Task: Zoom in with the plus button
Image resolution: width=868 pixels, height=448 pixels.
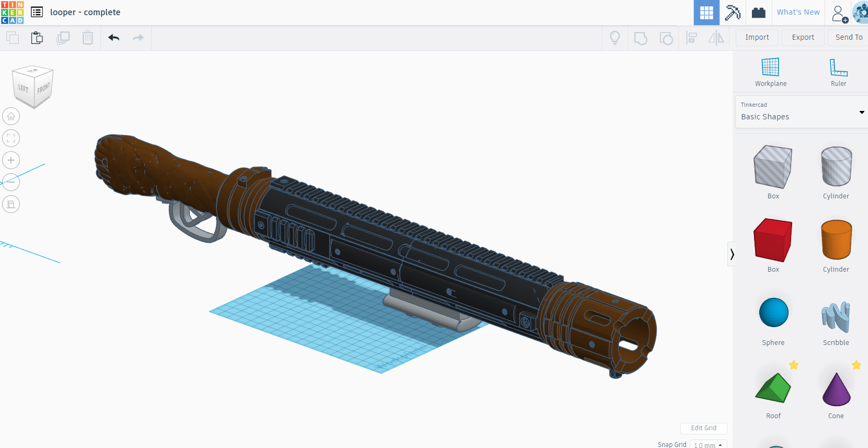Action: [x=11, y=160]
